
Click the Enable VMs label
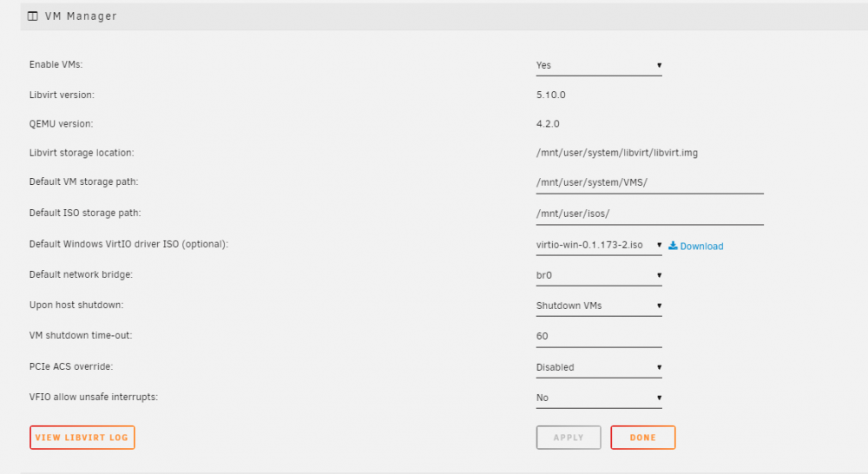pyautogui.click(x=56, y=65)
